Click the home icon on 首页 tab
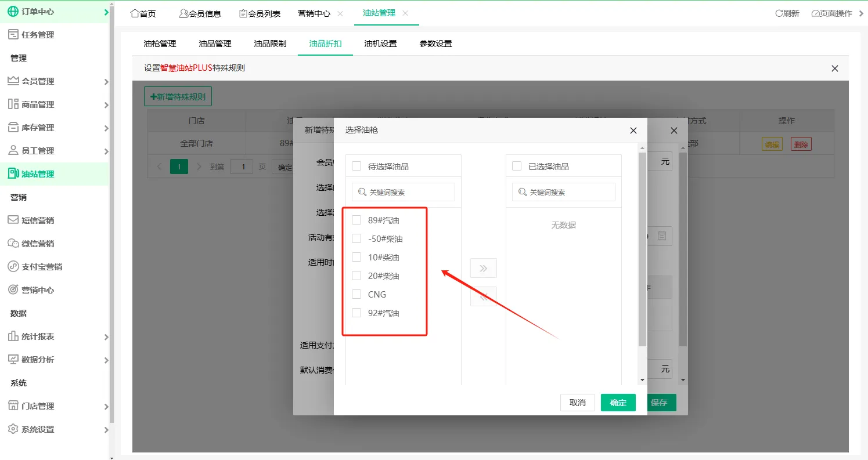Viewport: 868px width, 460px height. click(x=135, y=13)
